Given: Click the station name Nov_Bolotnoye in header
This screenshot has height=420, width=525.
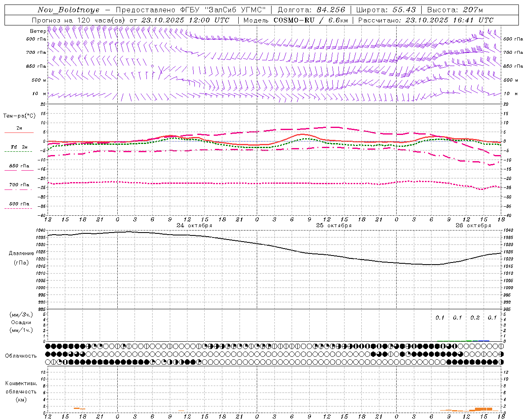Looking at the screenshot, I should click(68, 9).
